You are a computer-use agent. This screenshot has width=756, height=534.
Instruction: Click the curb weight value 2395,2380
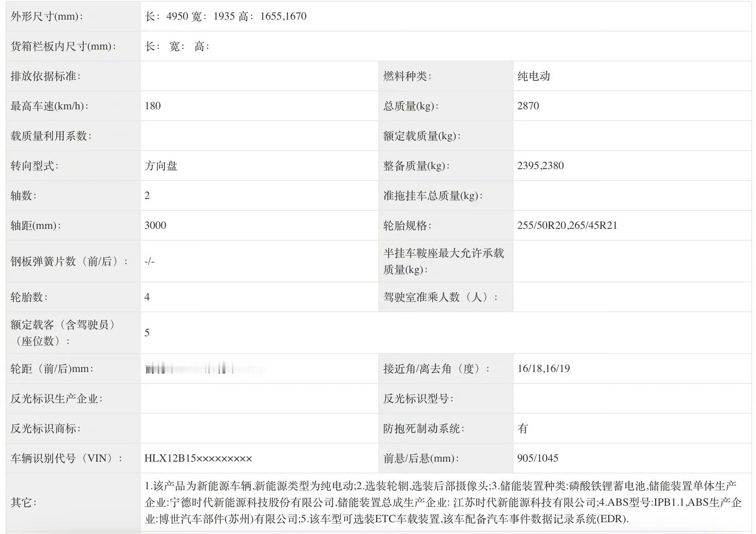540,166
